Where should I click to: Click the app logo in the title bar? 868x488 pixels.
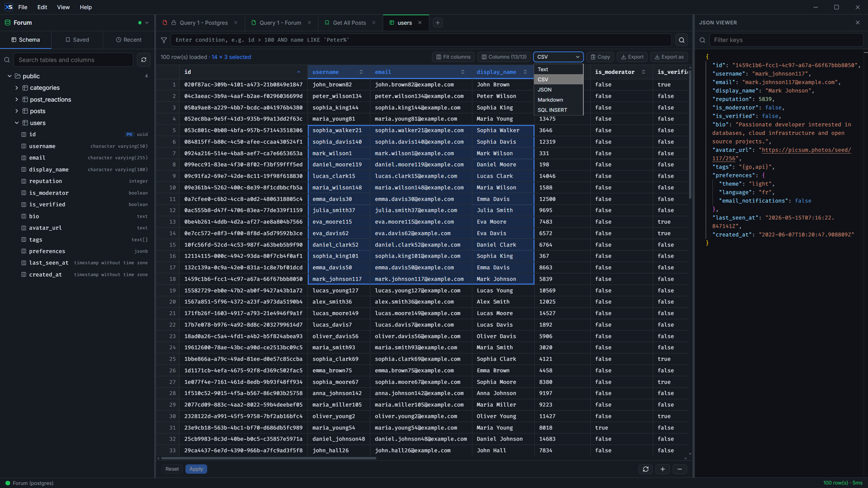[8, 7]
